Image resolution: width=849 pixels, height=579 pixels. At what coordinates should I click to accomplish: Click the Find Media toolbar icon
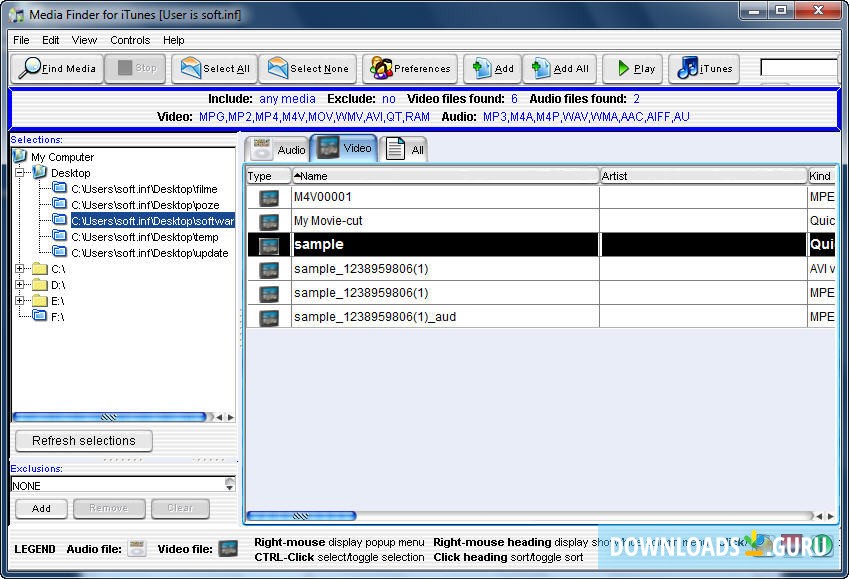coord(56,68)
